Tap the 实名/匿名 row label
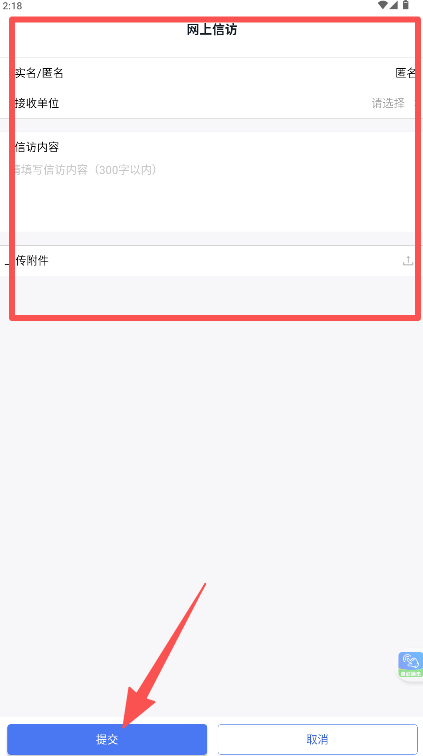 39,73
